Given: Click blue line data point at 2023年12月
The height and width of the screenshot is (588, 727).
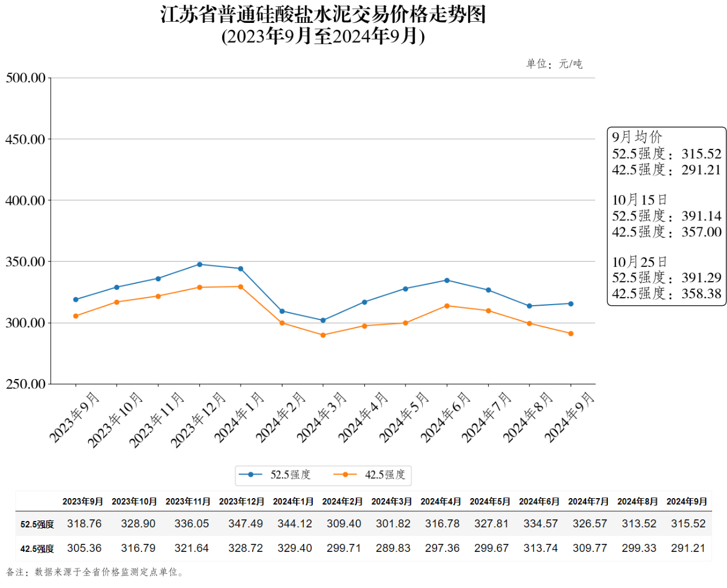Looking at the screenshot, I should tap(199, 265).
